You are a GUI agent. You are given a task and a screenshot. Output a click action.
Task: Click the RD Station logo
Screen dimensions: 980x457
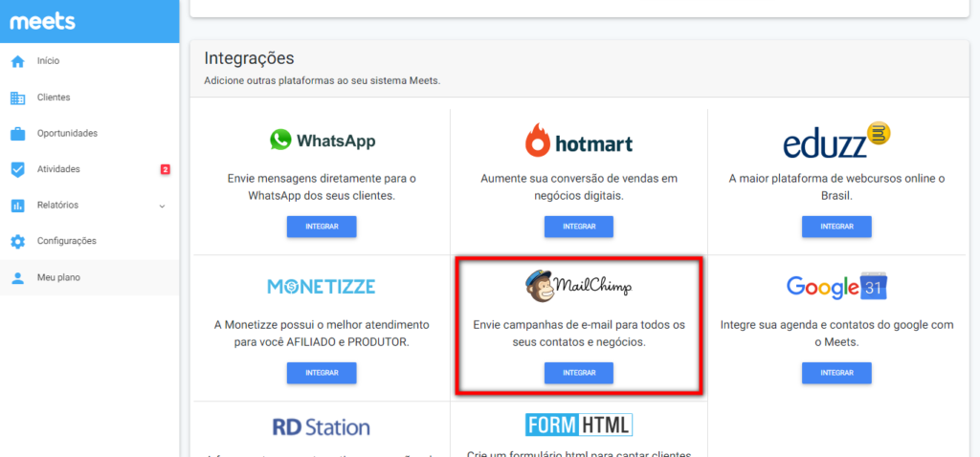[x=322, y=427]
